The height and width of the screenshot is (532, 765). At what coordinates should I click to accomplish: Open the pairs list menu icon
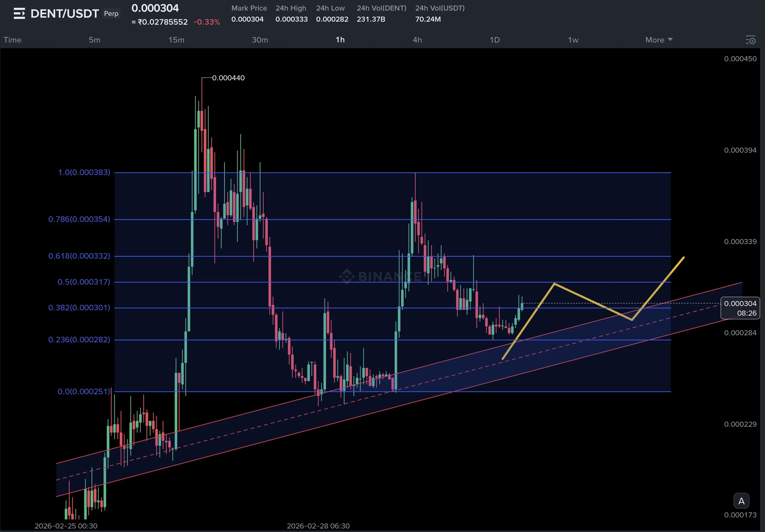(x=19, y=14)
